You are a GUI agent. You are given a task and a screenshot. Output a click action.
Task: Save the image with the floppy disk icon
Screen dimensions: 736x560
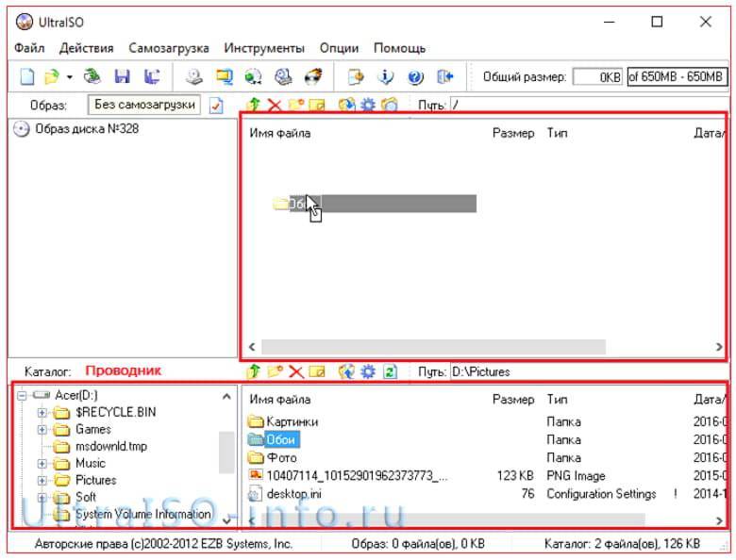122,76
